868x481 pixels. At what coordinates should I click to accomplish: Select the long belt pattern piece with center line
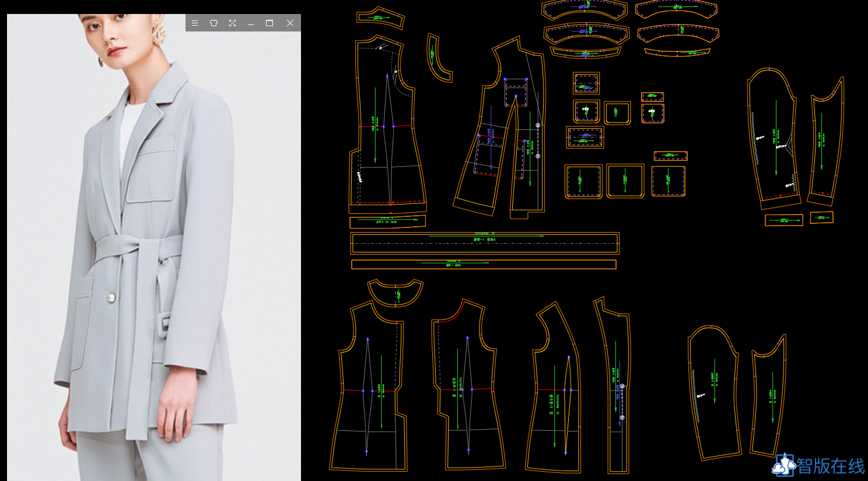coord(485,243)
